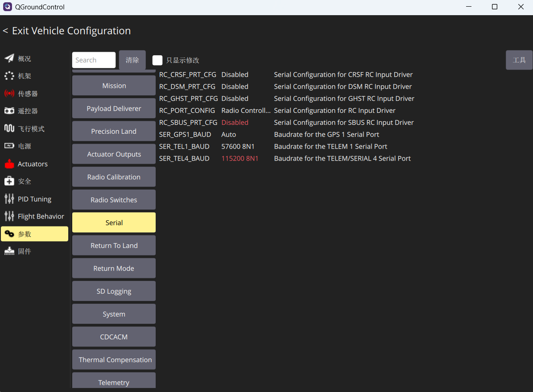Click description 'Serial Configuration for SBUS RC Input Driver'

pyautogui.click(x=344, y=122)
